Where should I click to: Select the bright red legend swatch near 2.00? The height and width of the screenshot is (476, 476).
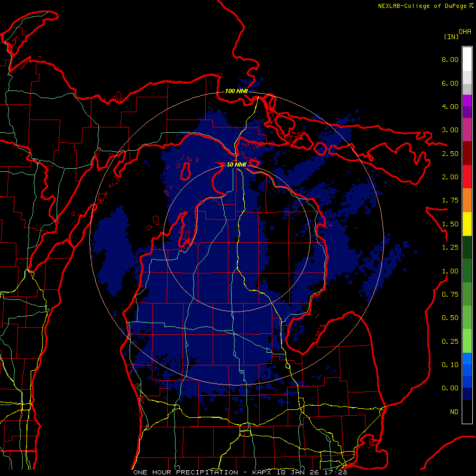tap(467, 177)
